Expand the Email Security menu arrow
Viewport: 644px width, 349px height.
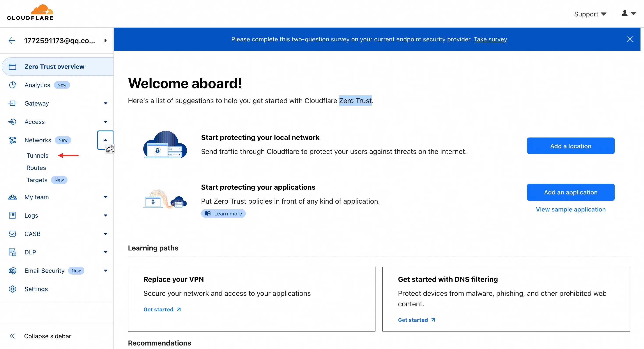point(106,271)
